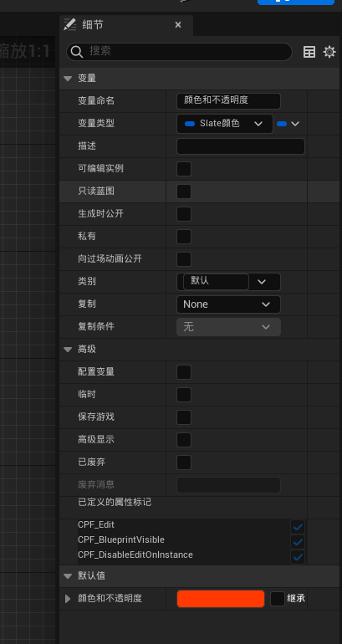Open the container type dropdown next to Slate颜色
This screenshot has height=644, width=342.
pos(288,124)
